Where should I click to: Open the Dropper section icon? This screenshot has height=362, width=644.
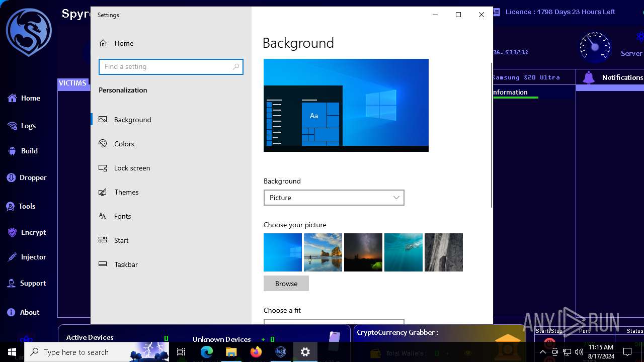(x=12, y=177)
